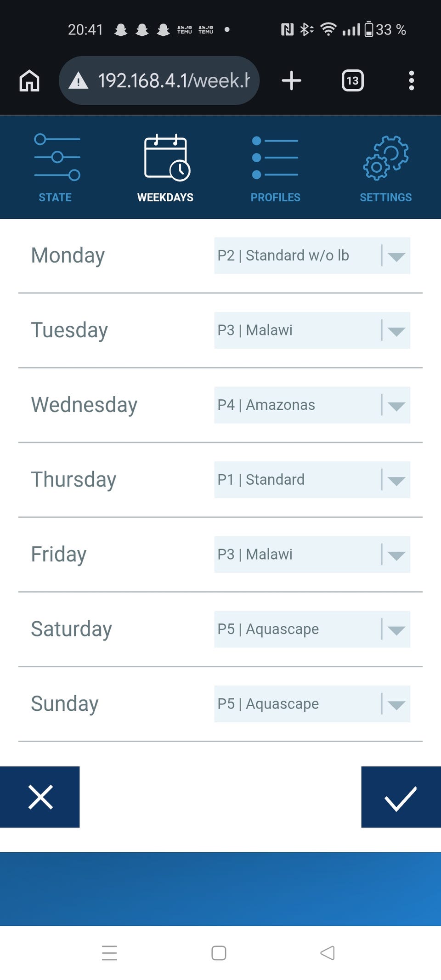Screen dimensions: 441x980
Task: Select the WEEKDAYS calendar icon
Action: [x=166, y=158]
